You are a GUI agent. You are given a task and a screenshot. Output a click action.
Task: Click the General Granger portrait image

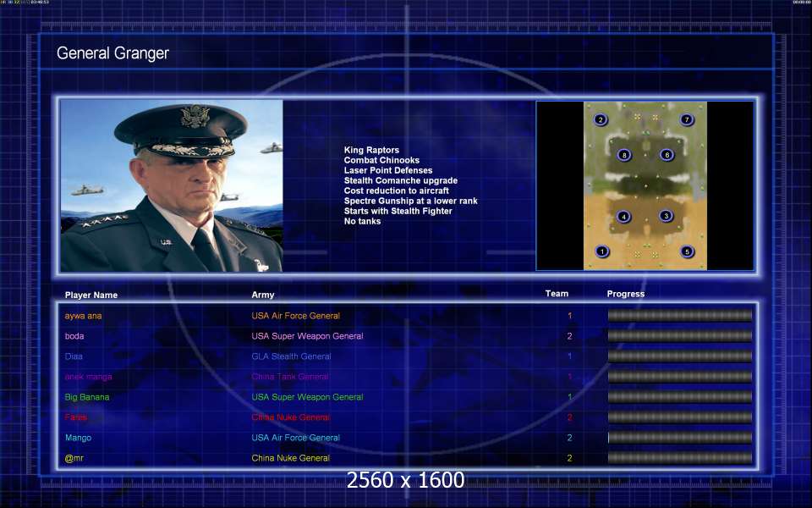point(172,185)
